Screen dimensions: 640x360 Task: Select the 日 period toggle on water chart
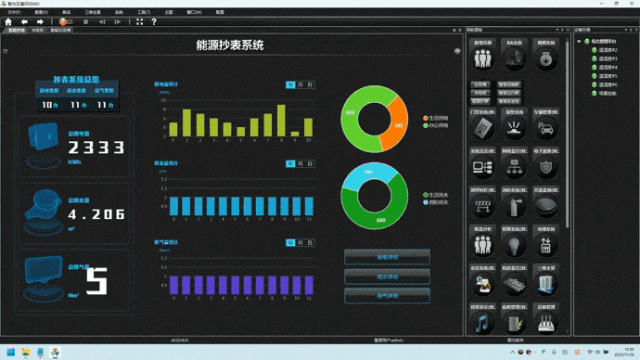point(310,164)
